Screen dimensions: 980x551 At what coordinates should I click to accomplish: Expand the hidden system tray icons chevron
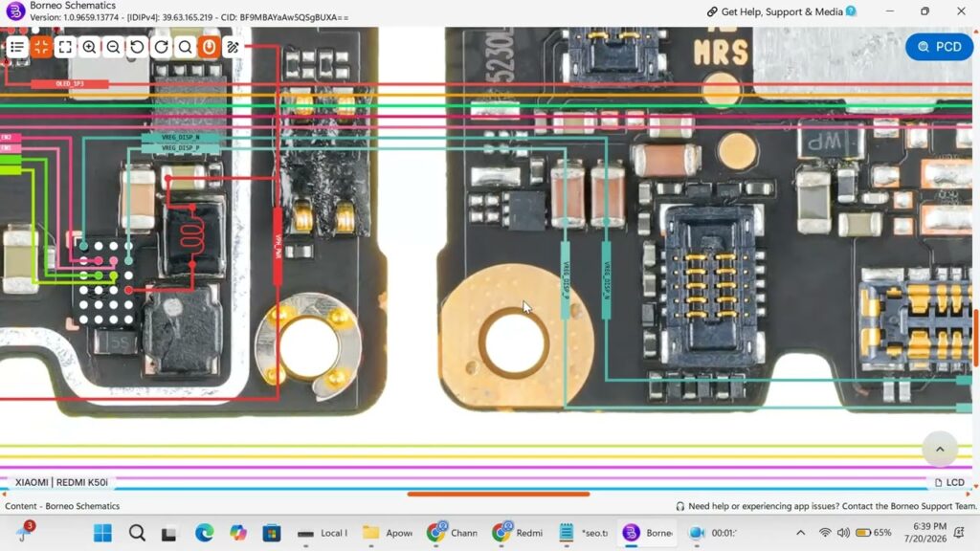801,533
